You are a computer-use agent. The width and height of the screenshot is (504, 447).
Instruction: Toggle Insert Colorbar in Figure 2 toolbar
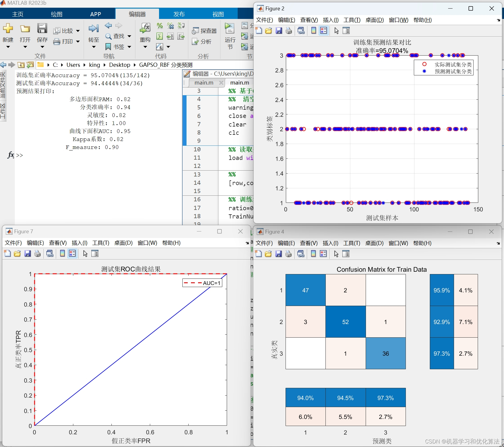(x=314, y=30)
